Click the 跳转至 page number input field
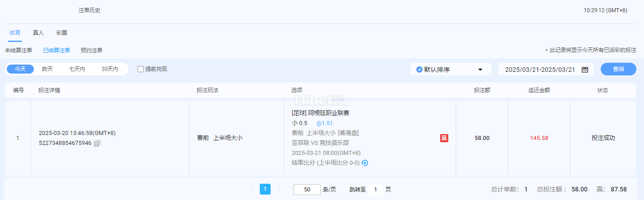644x200 pixels. coord(375,190)
